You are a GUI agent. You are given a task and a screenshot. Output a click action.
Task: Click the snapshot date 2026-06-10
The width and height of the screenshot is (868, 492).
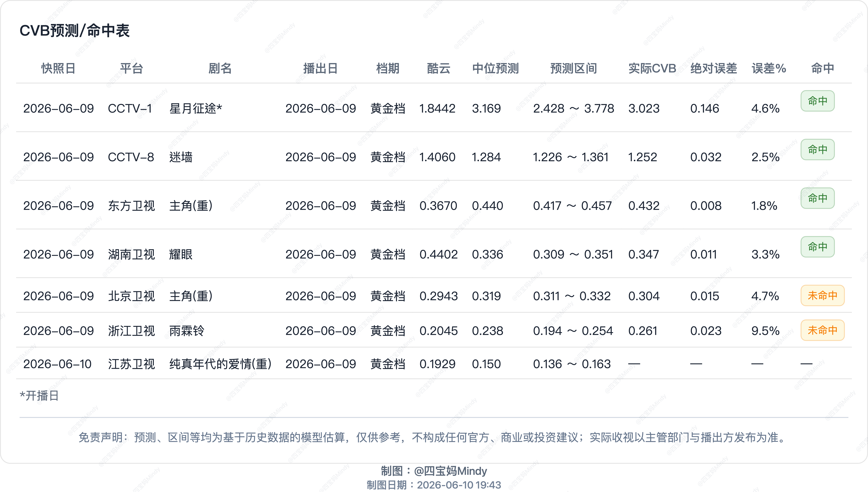57,364
